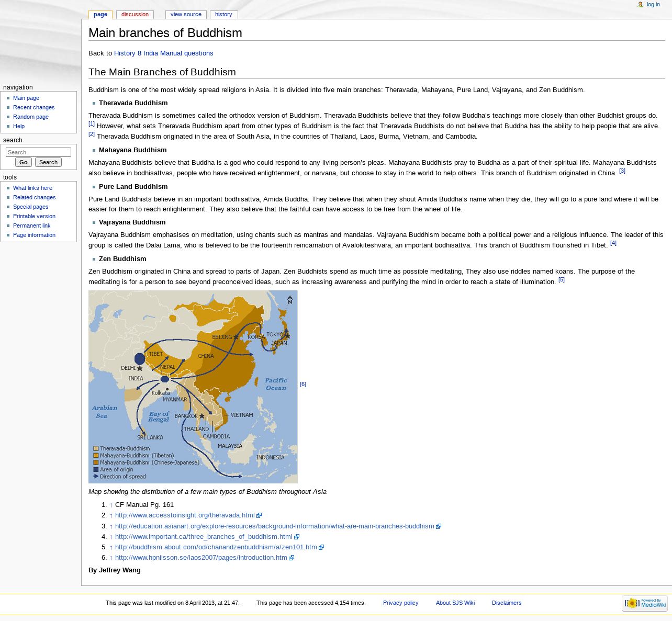Open the education.asianart.org reference link

coord(275,526)
